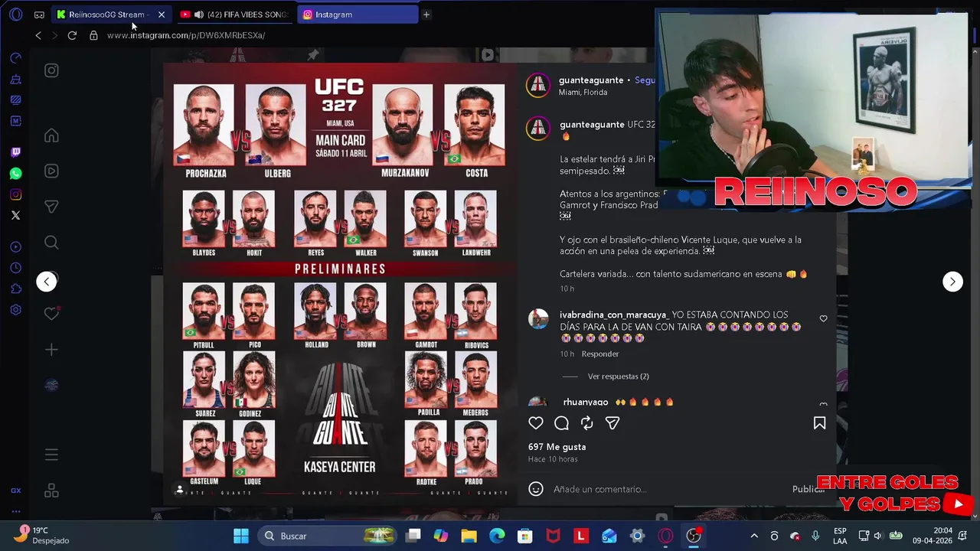Viewport: 980px width, 551px height.
Task: Open ESP LAA language switcher
Action: click(840, 536)
